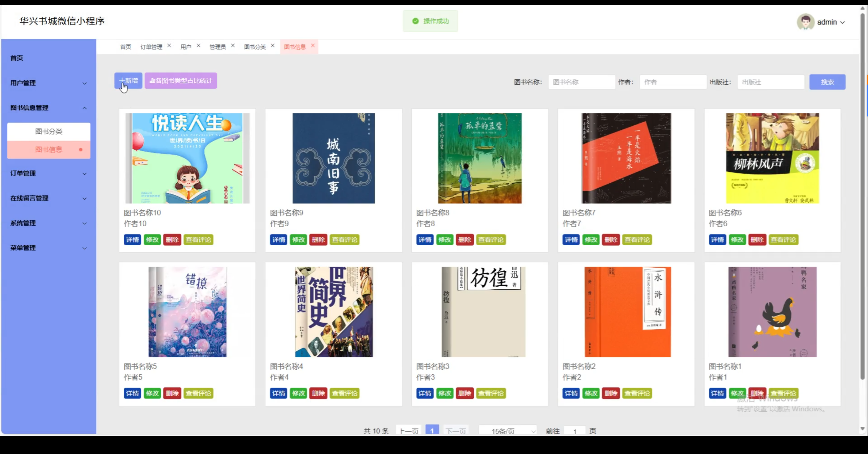Close the 图书分类 tab
The image size is (868, 454).
tap(272, 46)
